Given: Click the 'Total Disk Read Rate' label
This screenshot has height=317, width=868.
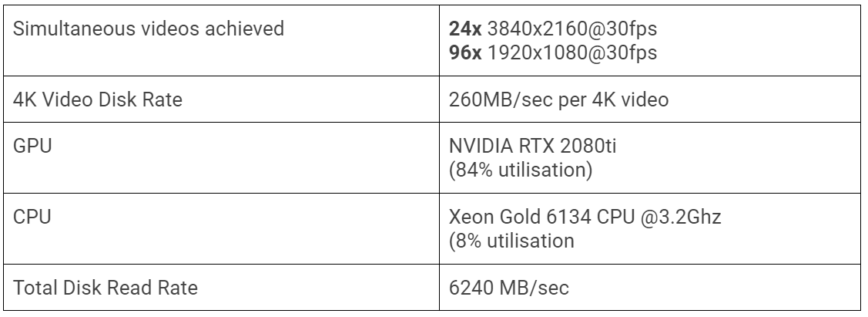Looking at the screenshot, I should (x=106, y=288).
